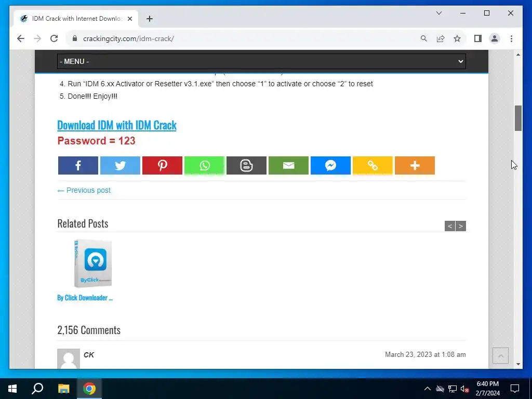The width and height of the screenshot is (532, 399).
Task: Open File Explorer from taskbar
Action: click(63, 389)
